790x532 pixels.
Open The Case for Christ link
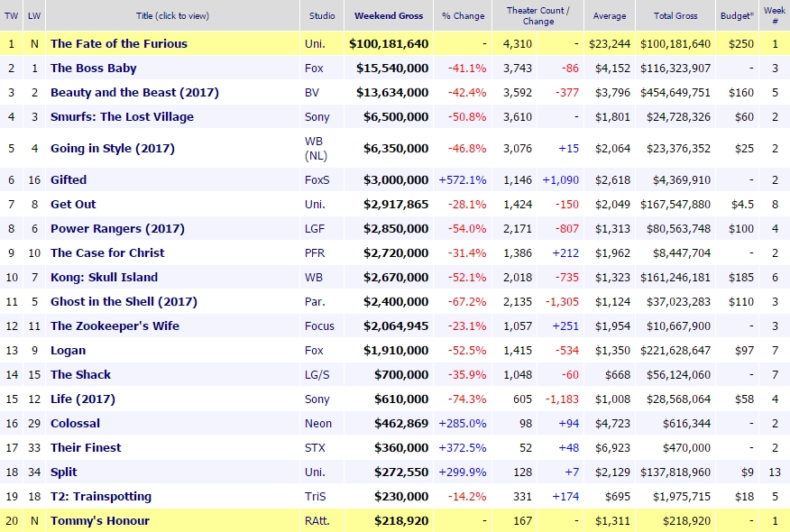click(107, 252)
